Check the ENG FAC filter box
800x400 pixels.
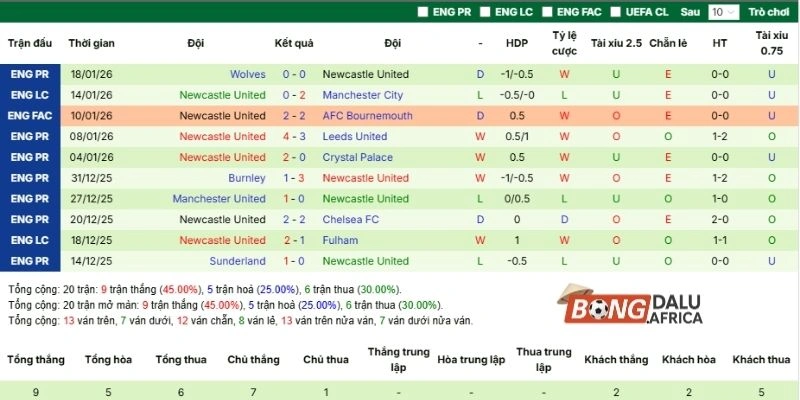(x=548, y=12)
